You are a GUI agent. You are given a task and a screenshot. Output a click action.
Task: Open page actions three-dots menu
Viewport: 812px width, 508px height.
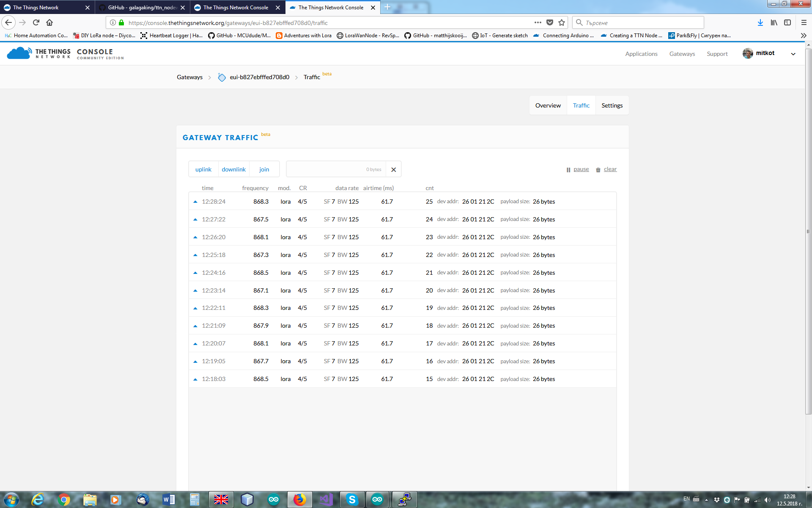(538, 22)
